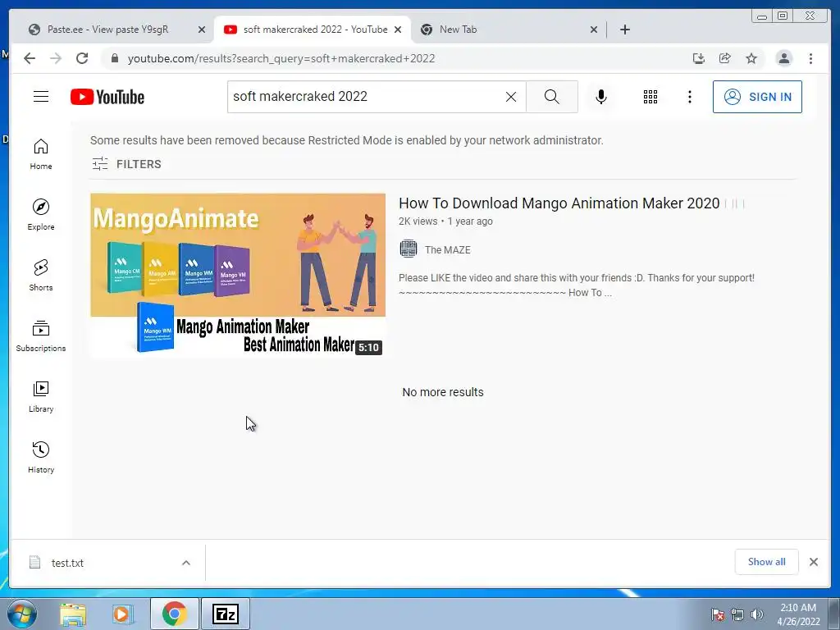Image resolution: width=840 pixels, height=630 pixels.
Task: Launch Windows Media Player from taskbar
Action: pyautogui.click(x=122, y=614)
